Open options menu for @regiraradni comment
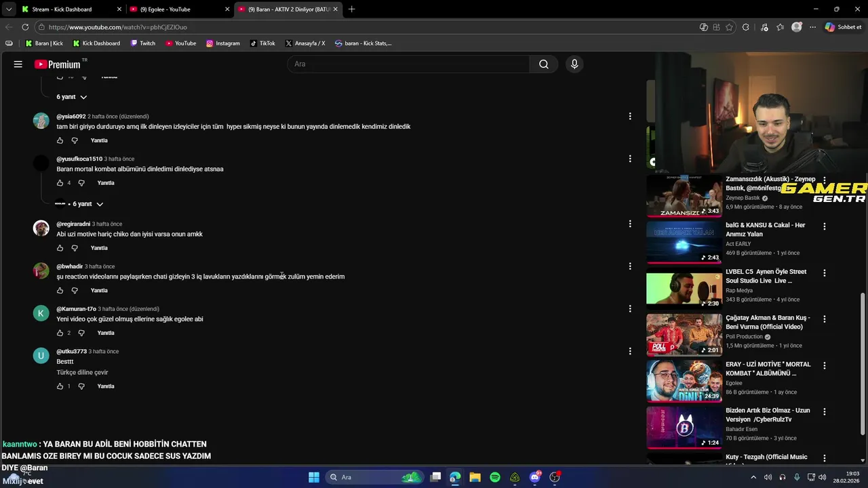868x488 pixels. pyautogui.click(x=630, y=224)
